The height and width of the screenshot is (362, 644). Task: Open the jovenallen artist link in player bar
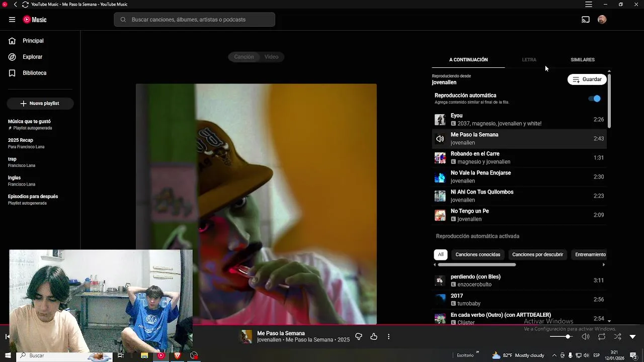click(x=269, y=340)
